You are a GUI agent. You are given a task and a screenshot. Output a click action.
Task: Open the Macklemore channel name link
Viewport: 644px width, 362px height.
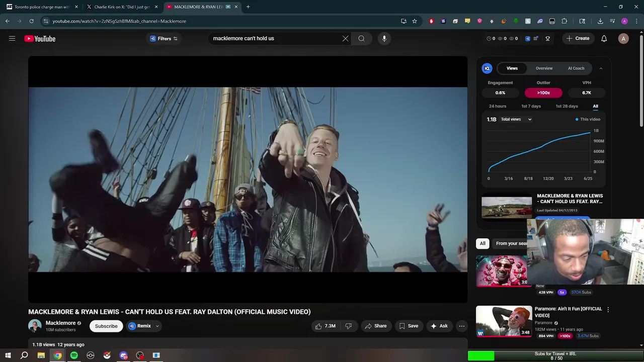(x=60, y=323)
